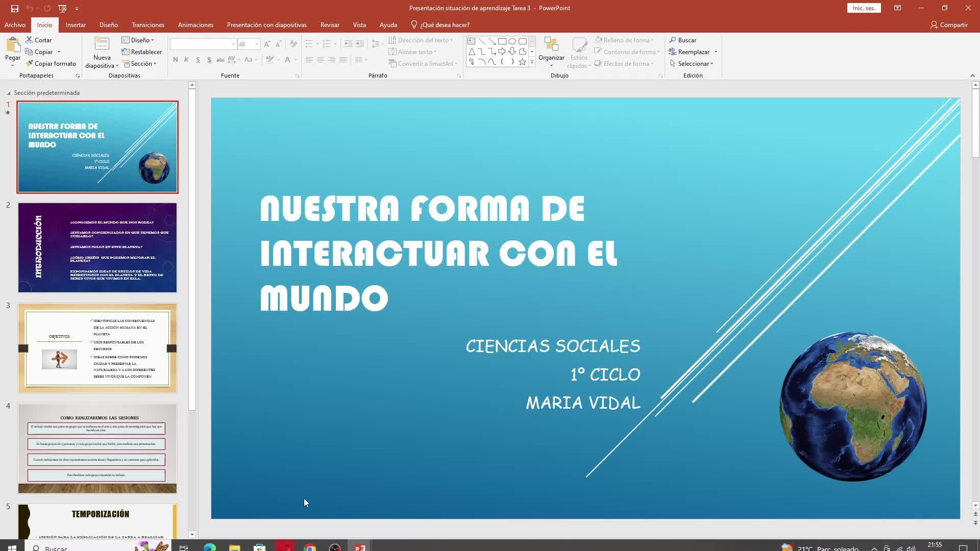980x551 pixels.
Task: Click the Copiar formato brush
Action: (30, 63)
